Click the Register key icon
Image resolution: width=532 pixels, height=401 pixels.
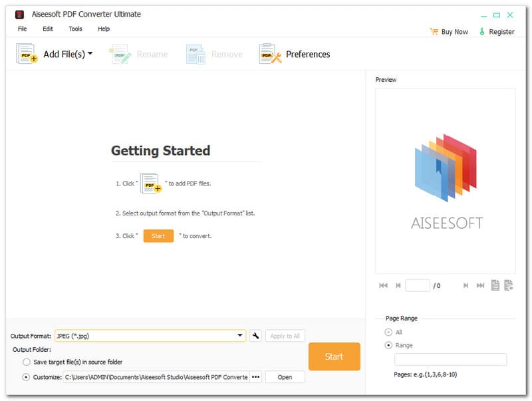(482, 31)
